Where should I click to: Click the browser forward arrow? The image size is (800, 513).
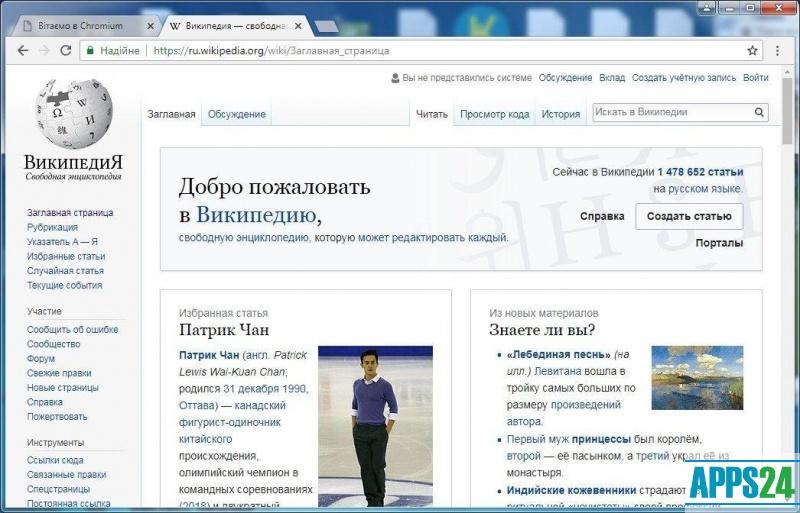pos(44,51)
